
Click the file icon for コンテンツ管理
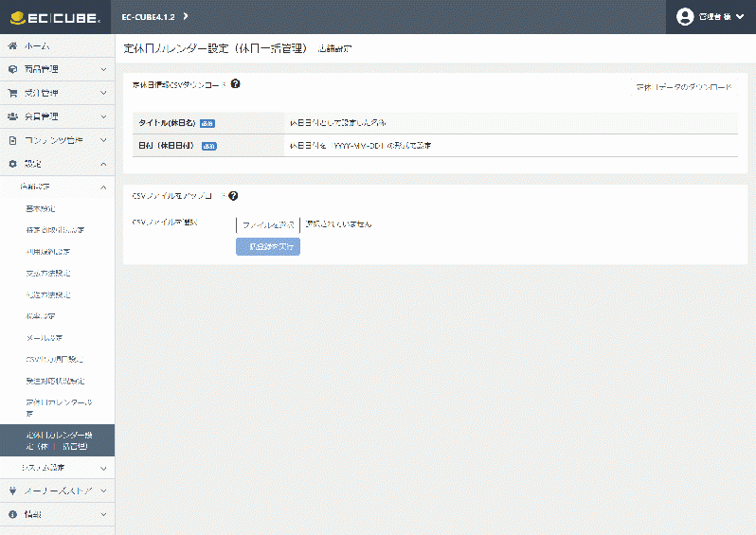click(x=13, y=140)
